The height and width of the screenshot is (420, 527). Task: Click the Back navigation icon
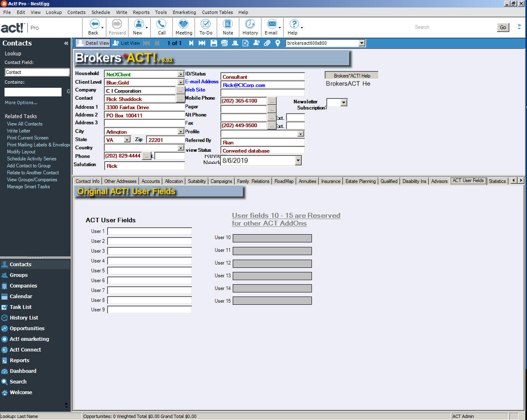click(x=94, y=24)
